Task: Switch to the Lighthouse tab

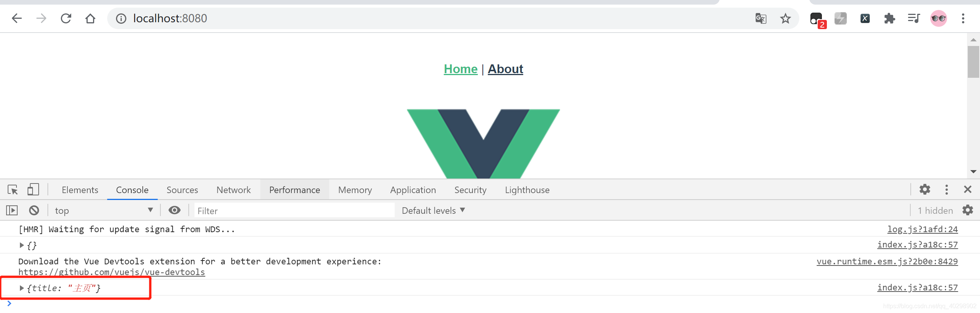Action: [527, 190]
